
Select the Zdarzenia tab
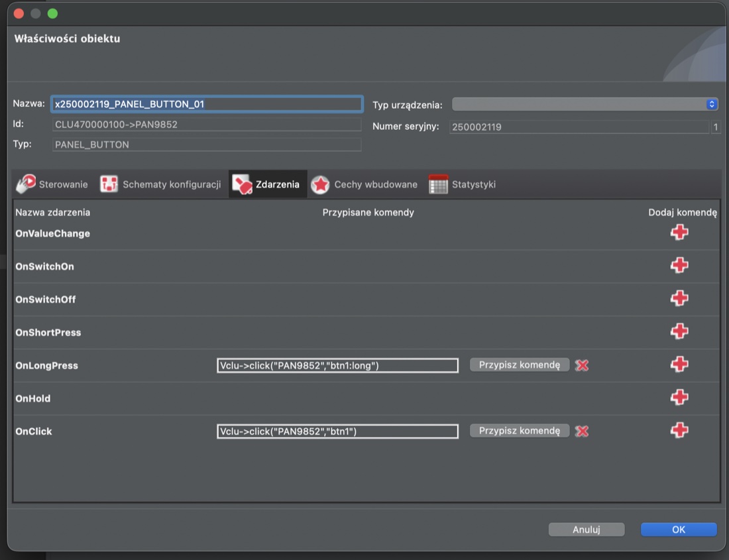268,184
